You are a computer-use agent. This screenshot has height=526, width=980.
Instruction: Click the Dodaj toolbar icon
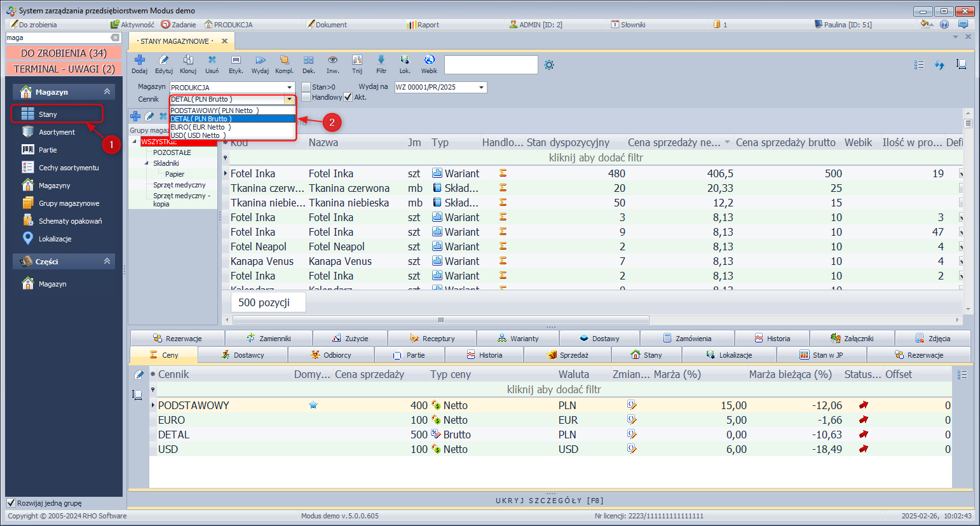click(x=139, y=60)
